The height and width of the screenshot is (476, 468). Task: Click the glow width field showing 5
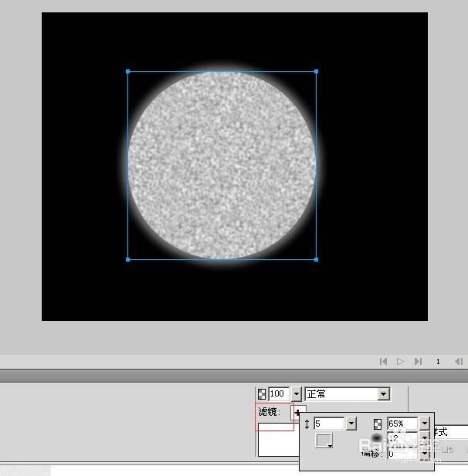(x=328, y=424)
